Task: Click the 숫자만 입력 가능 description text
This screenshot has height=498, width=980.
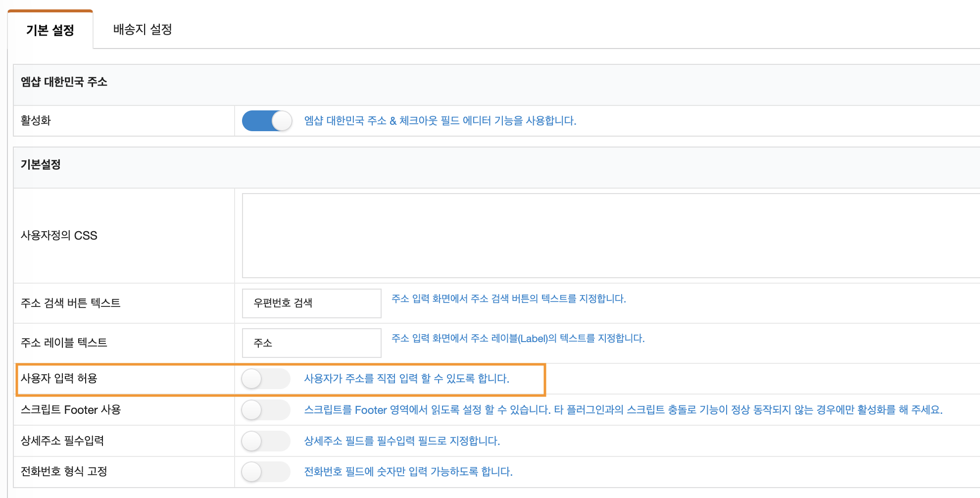Action: (x=408, y=472)
